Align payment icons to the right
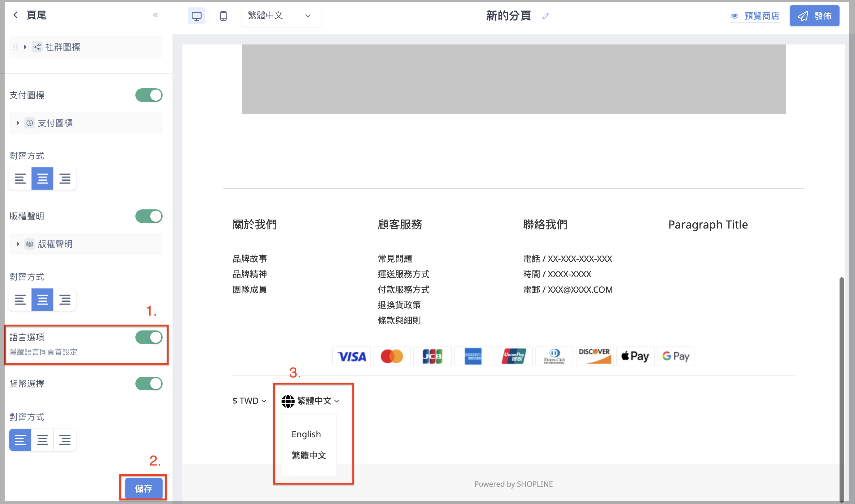Image resolution: width=855 pixels, height=504 pixels. (x=65, y=178)
